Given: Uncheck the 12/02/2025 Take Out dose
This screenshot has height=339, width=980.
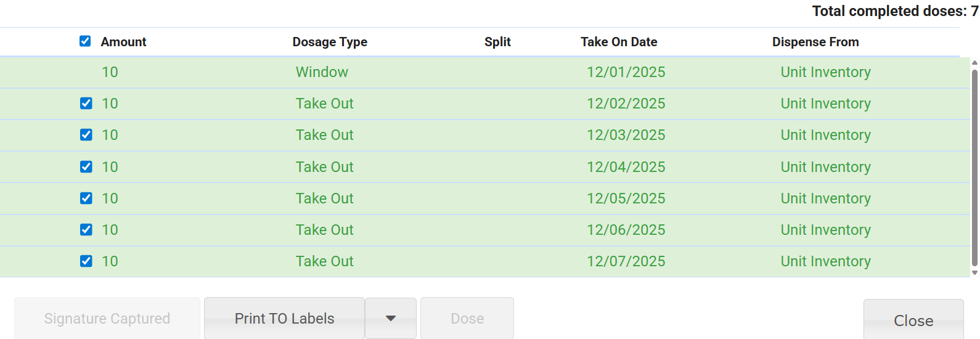Looking at the screenshot, I should coord(86,104).
